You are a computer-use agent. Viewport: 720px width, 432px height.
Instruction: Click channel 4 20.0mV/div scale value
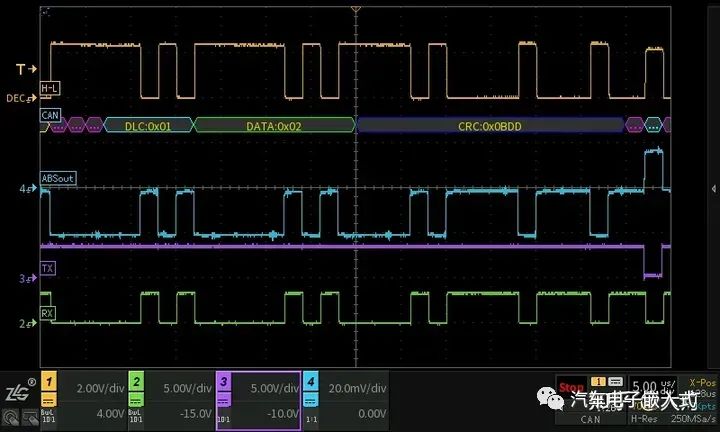357,388
